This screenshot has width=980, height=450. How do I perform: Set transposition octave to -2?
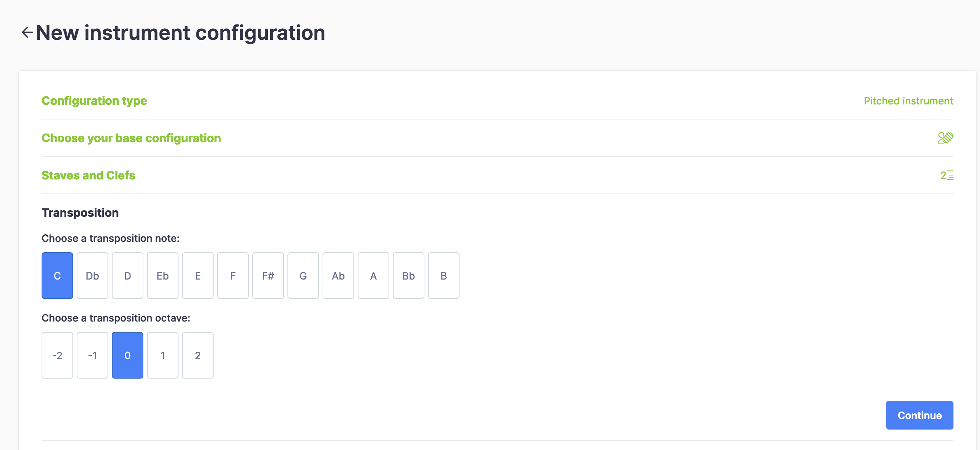pos(57,355)
